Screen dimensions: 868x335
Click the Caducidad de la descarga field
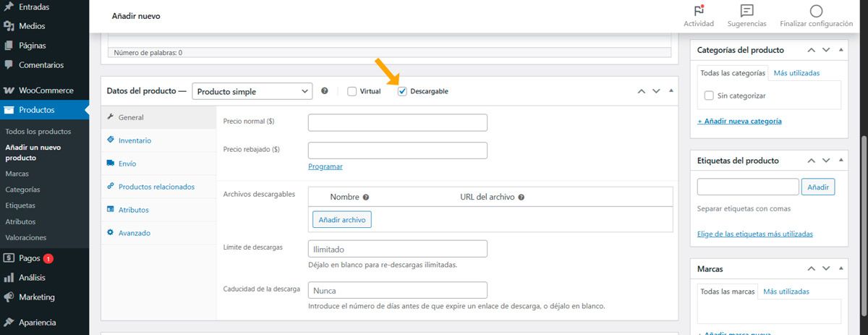pyautogui.click(x=398, y=290)
